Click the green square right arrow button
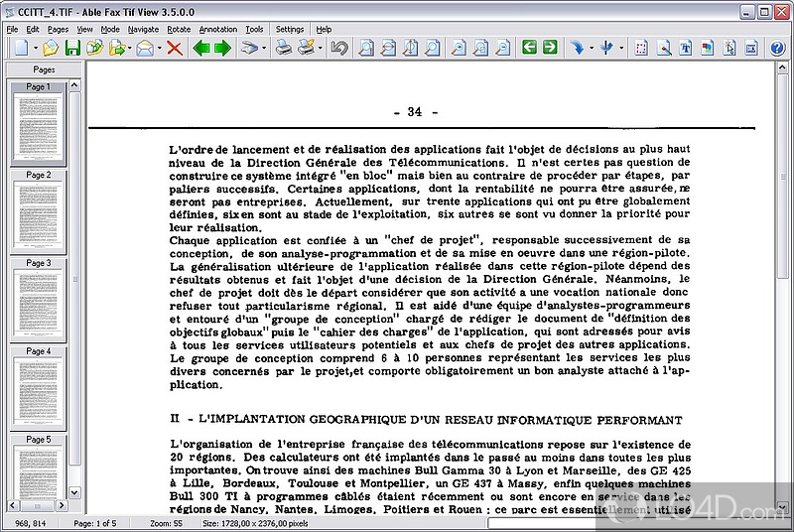The image size is (794, 532). point(550,48)
